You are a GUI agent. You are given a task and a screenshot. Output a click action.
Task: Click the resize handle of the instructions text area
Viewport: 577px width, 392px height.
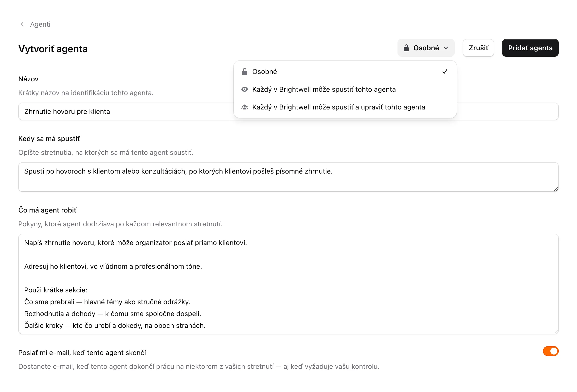click(x=556, y=331)
